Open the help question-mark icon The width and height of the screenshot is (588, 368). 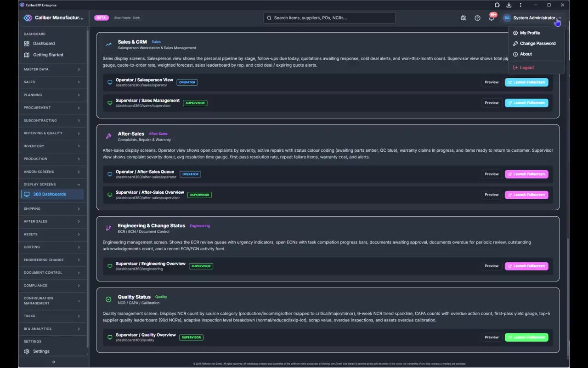(x=477, y=18)
